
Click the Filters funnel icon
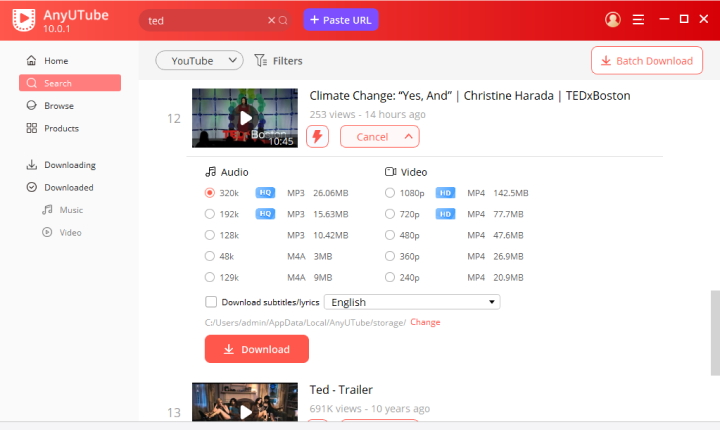[260, 61]
